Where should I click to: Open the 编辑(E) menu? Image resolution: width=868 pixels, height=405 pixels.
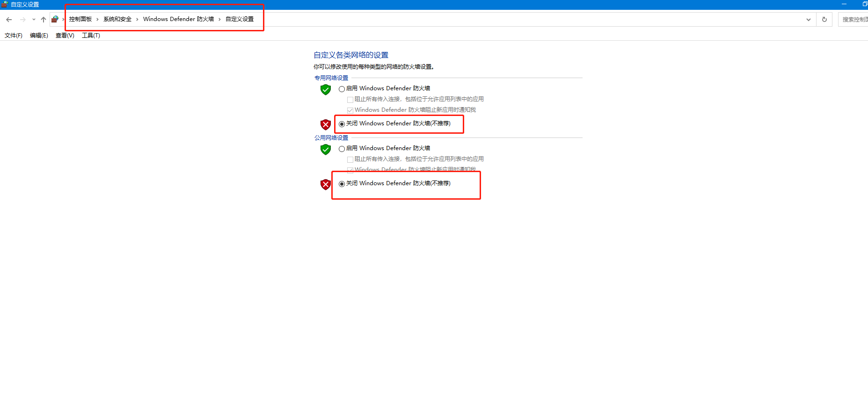39,36
